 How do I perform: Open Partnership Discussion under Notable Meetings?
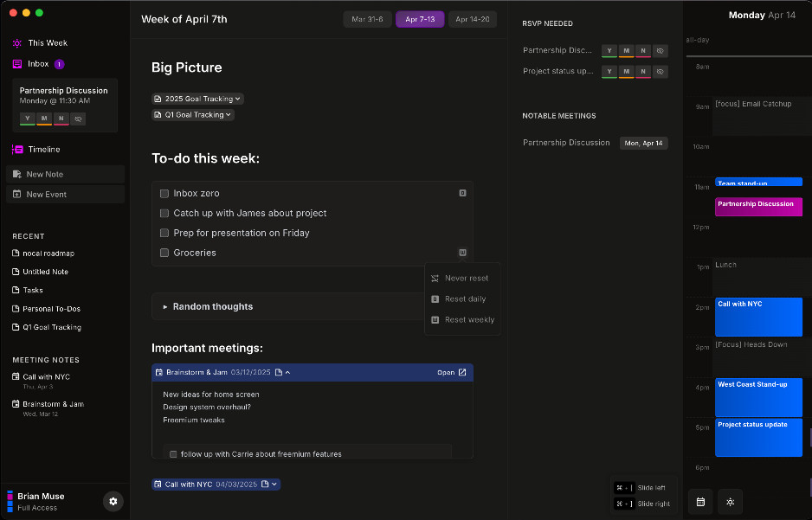[566, 143]
